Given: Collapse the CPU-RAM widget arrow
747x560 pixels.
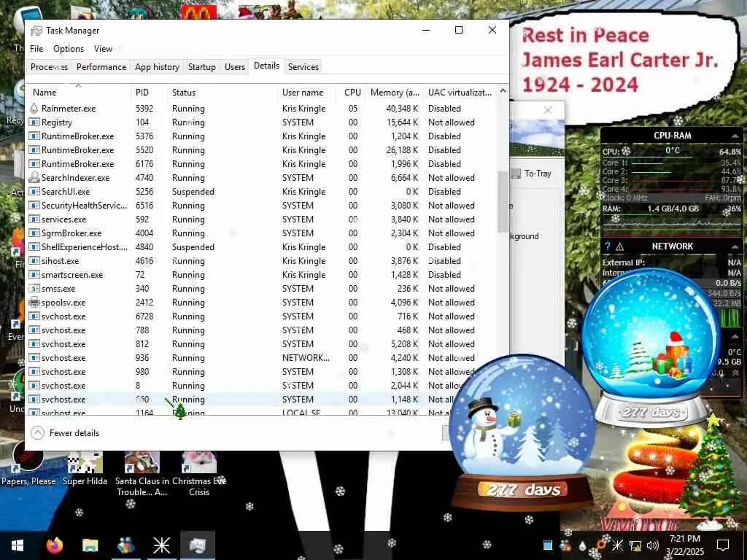Looking at the screenshot, I should click(x=735, y=136).
